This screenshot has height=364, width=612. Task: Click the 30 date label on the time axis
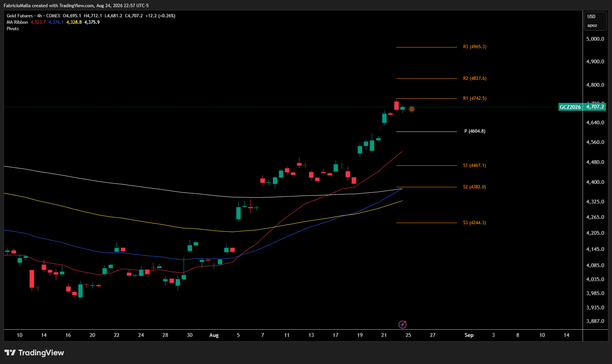coord(190,335)
